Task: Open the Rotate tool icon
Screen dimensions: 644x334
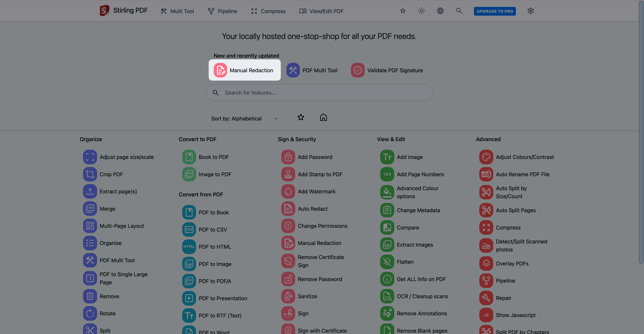Action: pyautogui.click(x=90, y=314)
